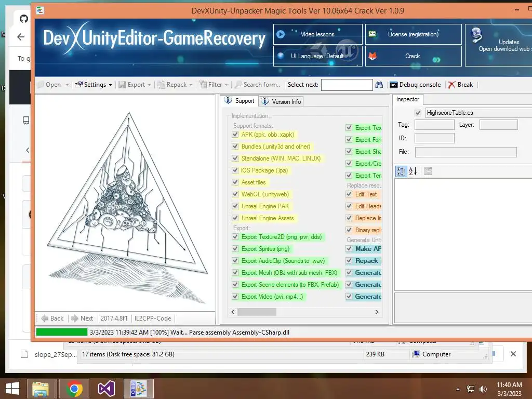Click Search form toolbar item

coord(257,85)
